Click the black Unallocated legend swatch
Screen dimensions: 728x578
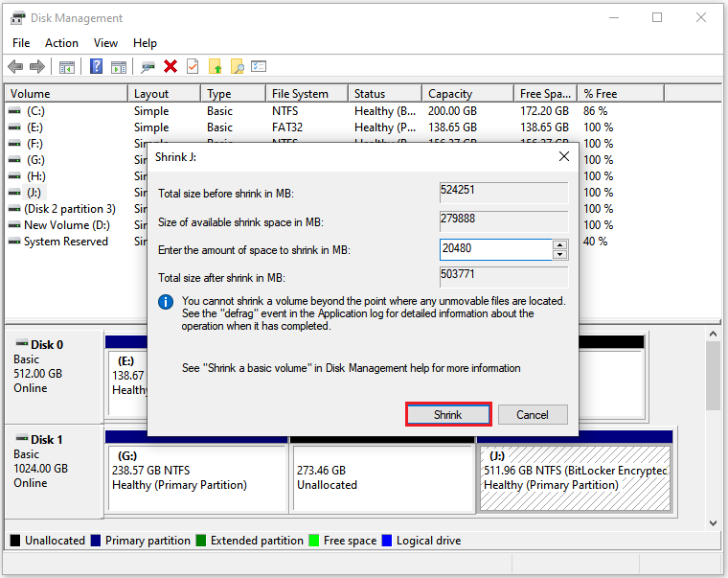point(15,541)
